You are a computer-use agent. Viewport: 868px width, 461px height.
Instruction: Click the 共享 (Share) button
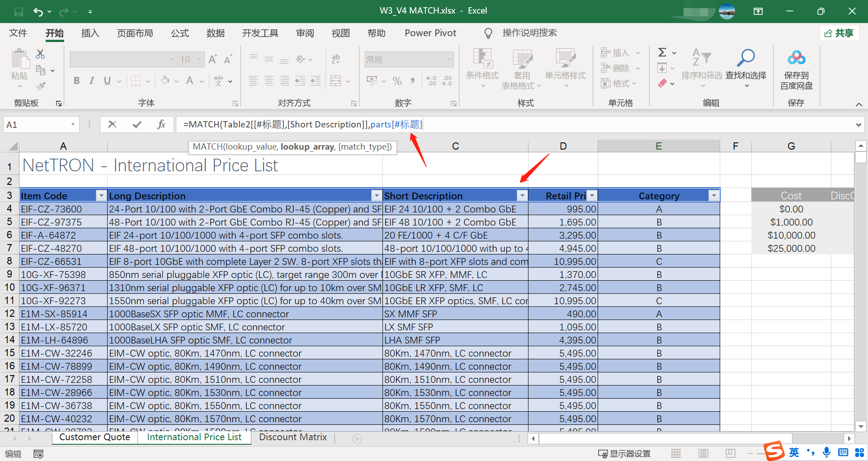(x=839, y=33)
